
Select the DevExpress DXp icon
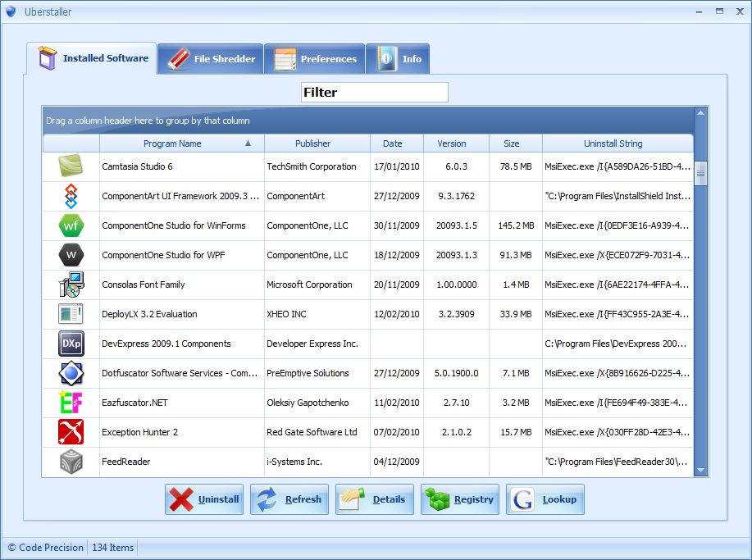coord(71,344)
